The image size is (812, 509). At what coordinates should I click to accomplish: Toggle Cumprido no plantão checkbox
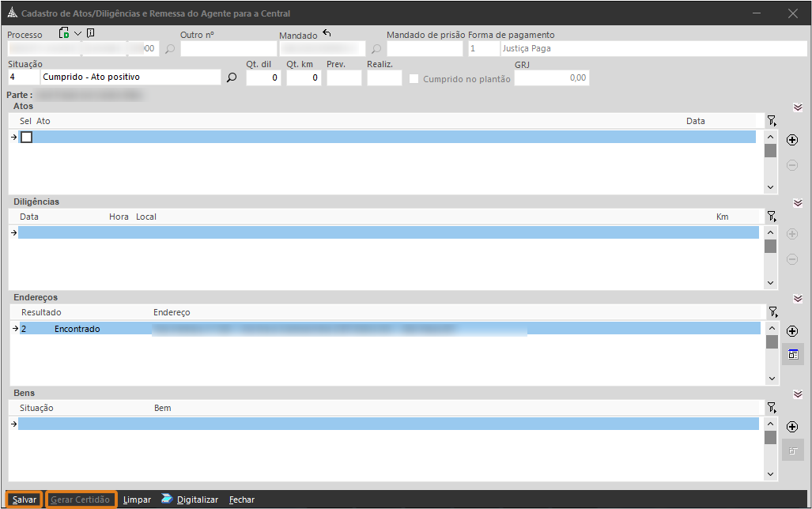(414, 79)
